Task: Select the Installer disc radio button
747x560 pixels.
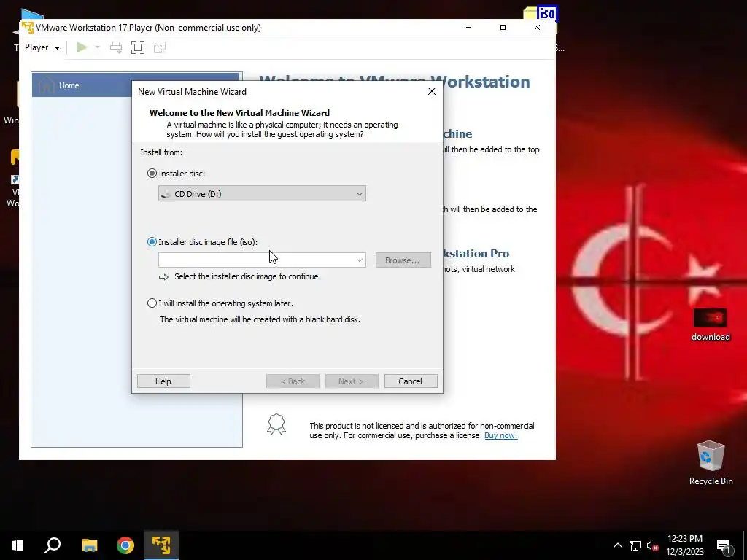Action: [152, 174]
